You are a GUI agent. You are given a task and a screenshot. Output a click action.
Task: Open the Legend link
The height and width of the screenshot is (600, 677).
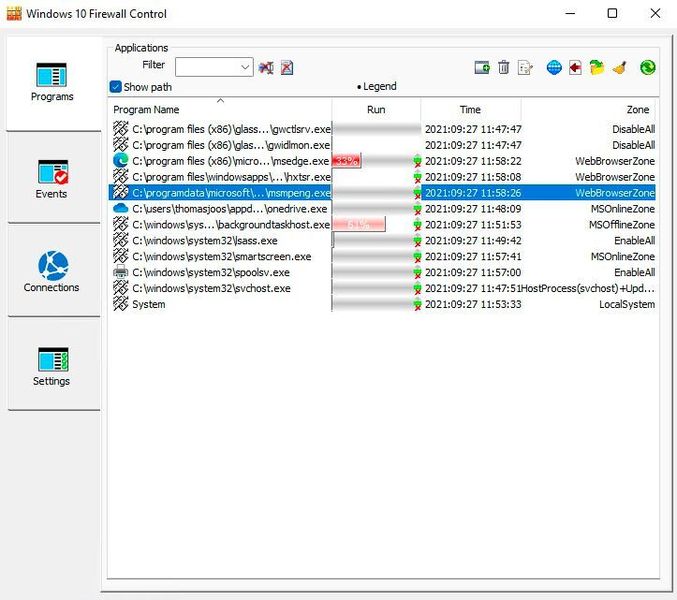click(376, 86)
